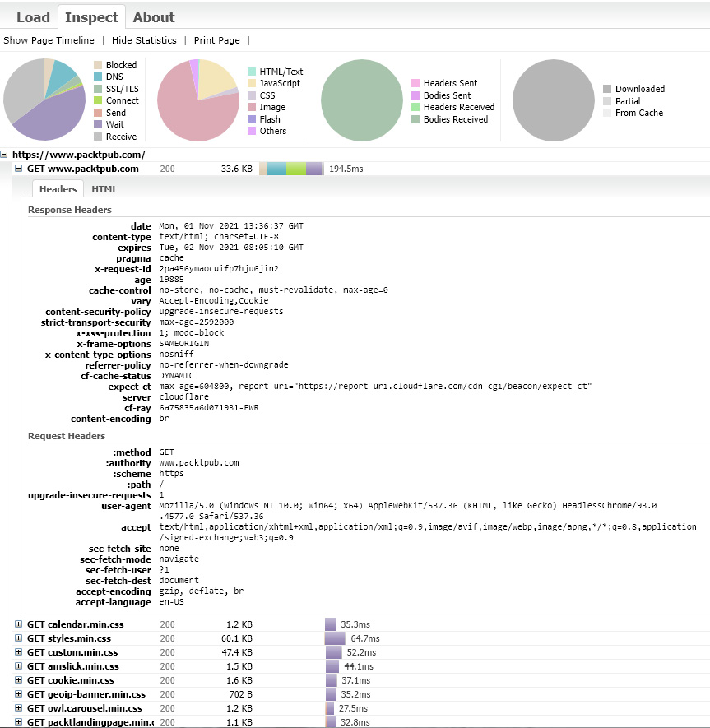Click the content type pie chart
The image size is (710, 728).
pyautogui.click(x=198, y=100)
